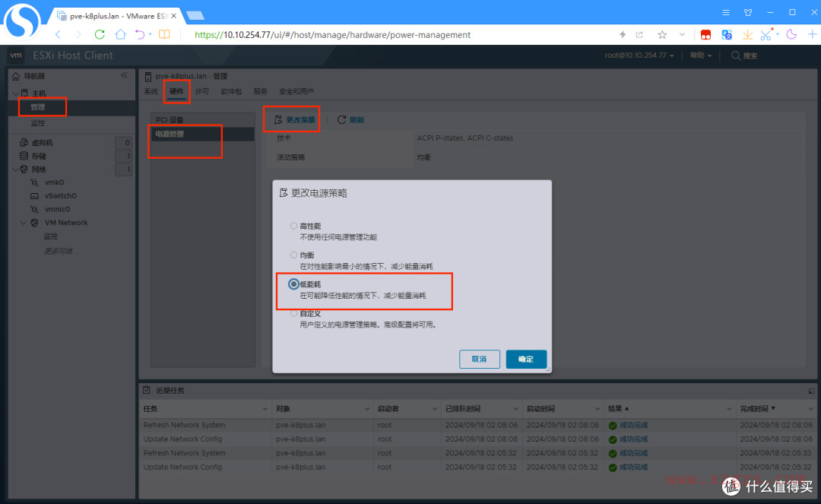
Task: Select the 高性能 power policy radio button
Action: [x=293, y=225]
